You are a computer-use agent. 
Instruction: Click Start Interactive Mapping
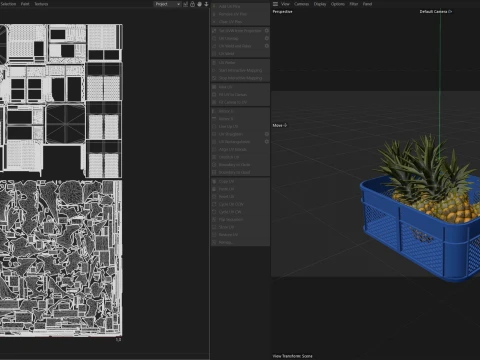[x=240, y=70]
